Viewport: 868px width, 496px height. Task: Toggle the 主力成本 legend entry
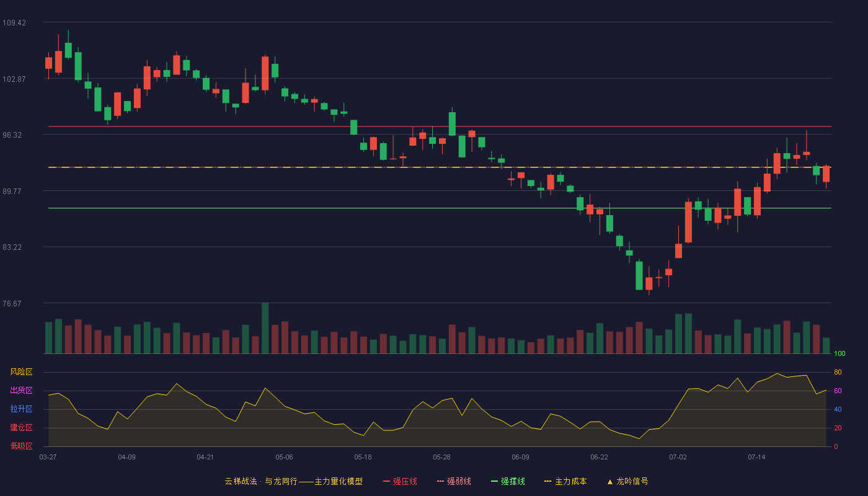(565, 481)
